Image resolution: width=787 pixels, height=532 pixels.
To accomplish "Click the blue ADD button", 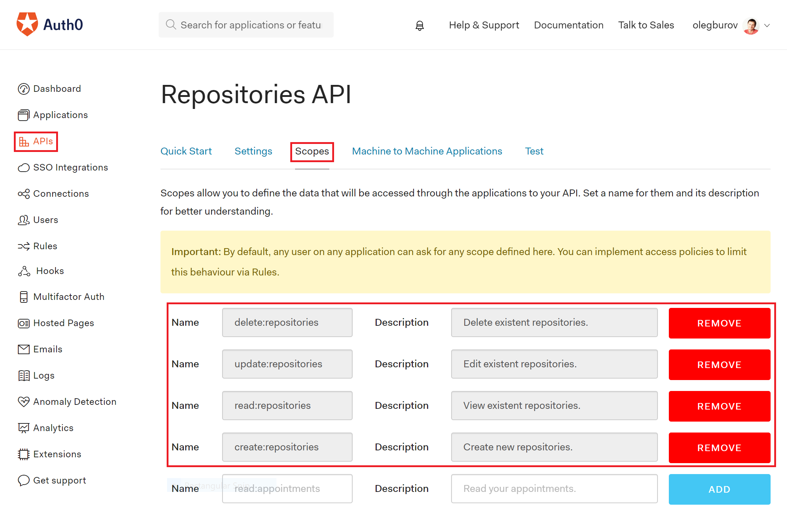I will (x=719, y=489).
